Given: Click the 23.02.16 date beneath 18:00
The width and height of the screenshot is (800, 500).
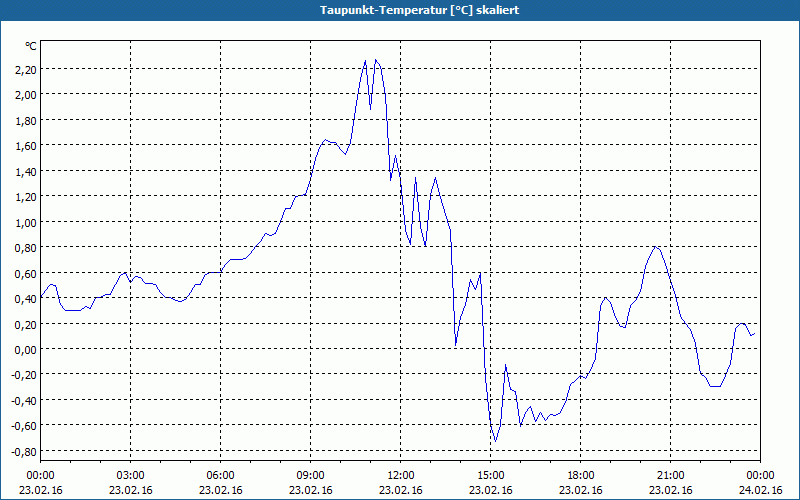Looking at the screenshot, I should pyautogui.click(x=581, y=490).
